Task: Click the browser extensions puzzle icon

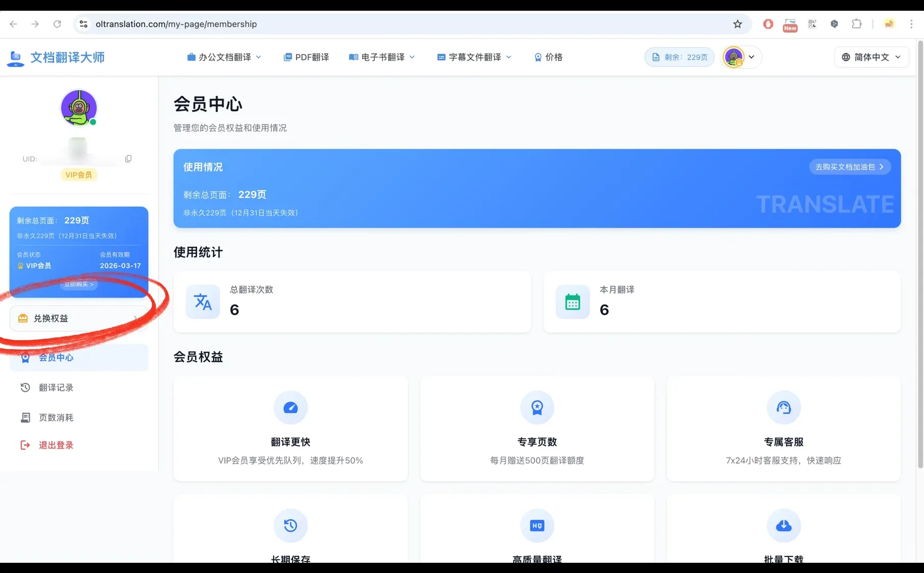Action: pyautogui.click(x=857, y=24)
